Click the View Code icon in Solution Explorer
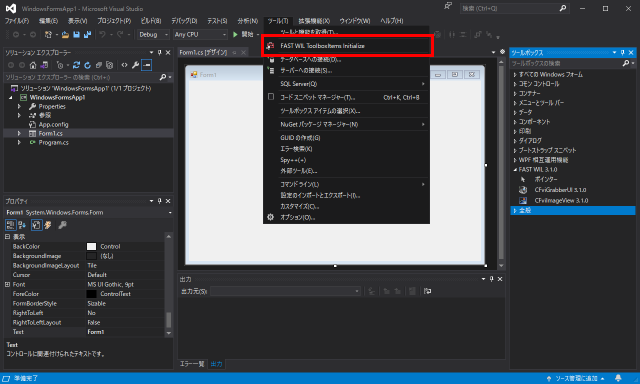This screenshot has height=384, width=640. pyautogui.click(x=124, y=65)
